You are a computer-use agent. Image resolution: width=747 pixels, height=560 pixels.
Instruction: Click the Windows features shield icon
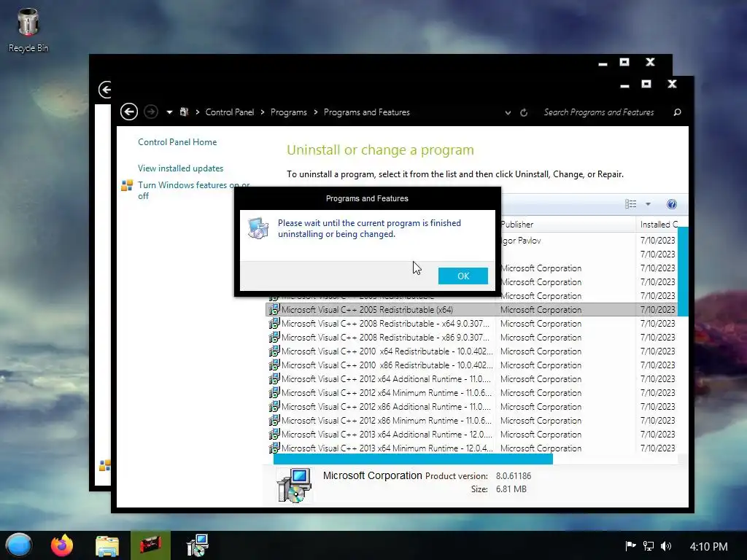[x=127, y=185]
